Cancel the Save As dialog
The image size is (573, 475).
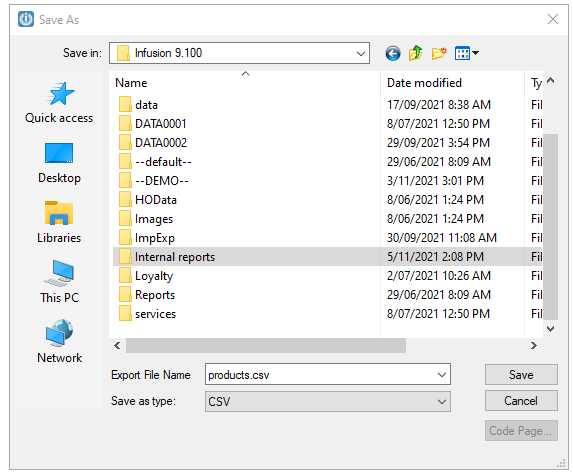pos(521,401)
